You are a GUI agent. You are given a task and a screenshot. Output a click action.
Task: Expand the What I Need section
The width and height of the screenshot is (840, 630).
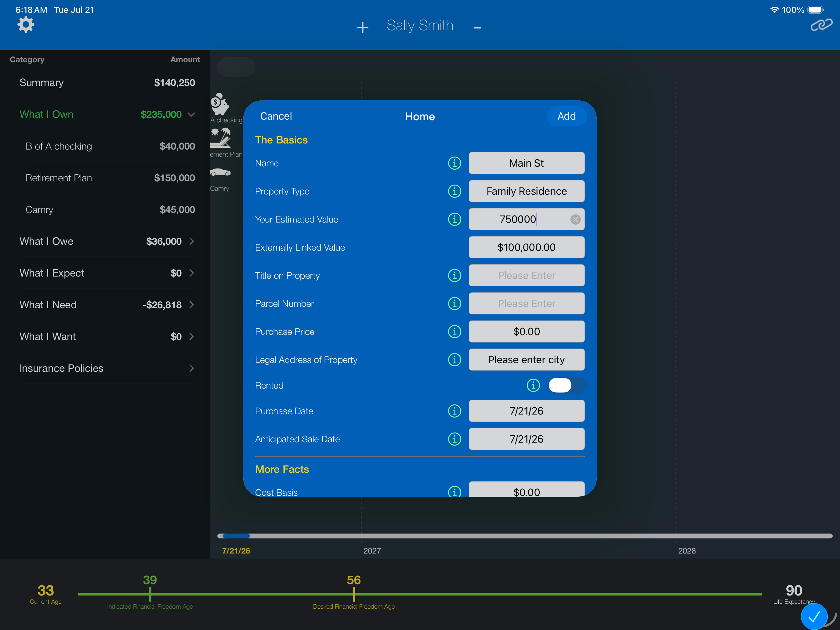(191, 305)
